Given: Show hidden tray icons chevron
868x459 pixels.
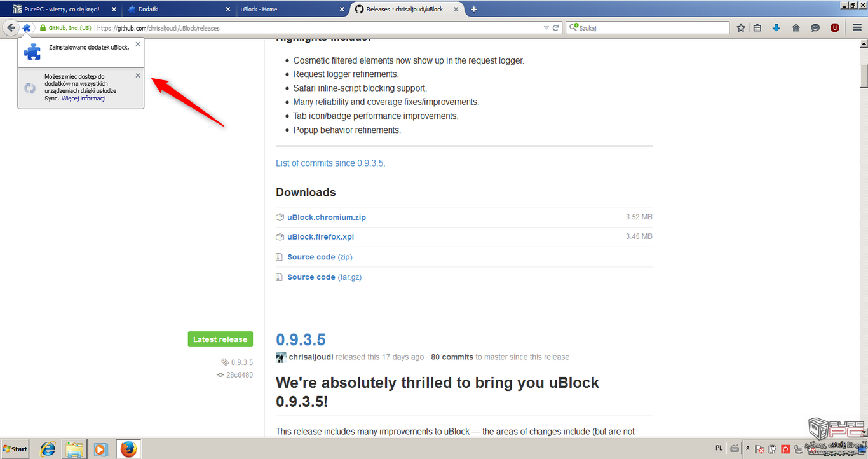Looking at the screenshot, I should [747, 448].
